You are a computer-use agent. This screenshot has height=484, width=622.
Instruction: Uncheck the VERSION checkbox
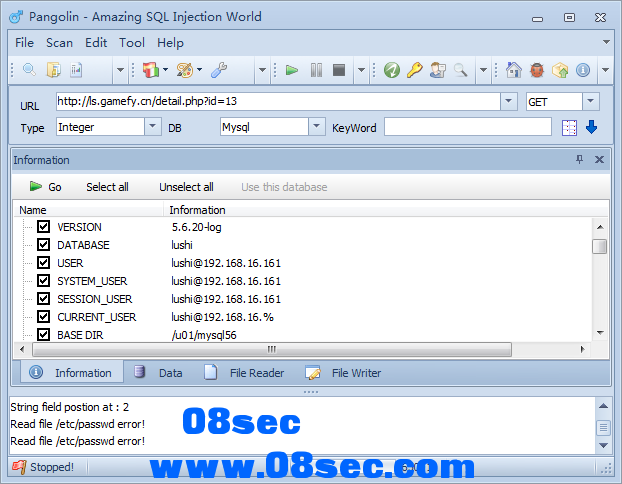[43, 227]
